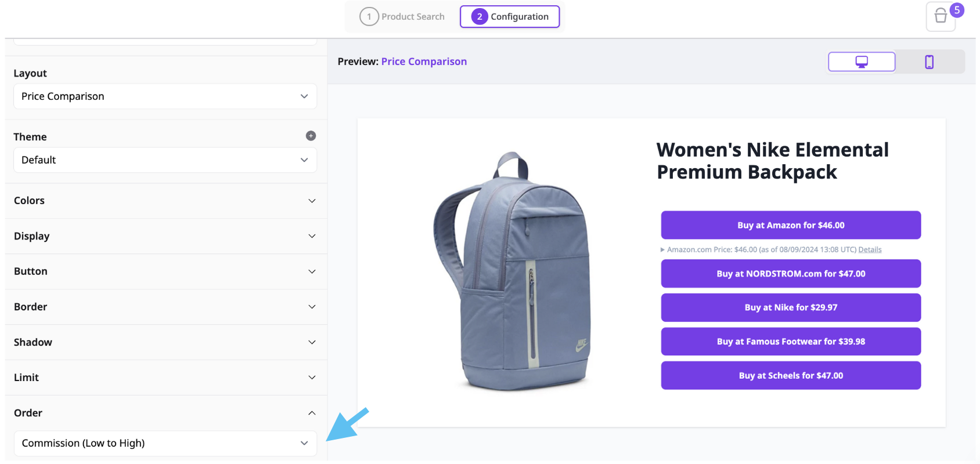Click Buy at NORDSTROM.com for $47.00

point(791,274)
